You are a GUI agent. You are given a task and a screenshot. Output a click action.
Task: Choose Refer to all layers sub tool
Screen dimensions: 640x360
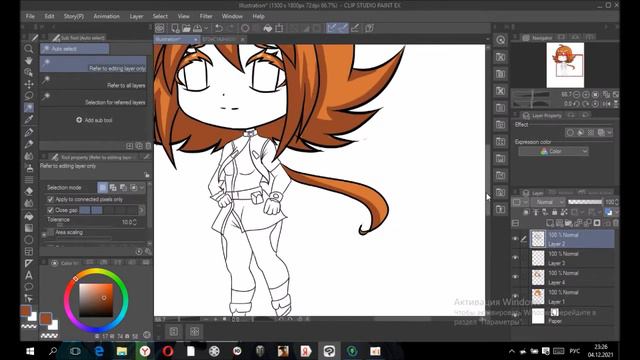[93, 82]
